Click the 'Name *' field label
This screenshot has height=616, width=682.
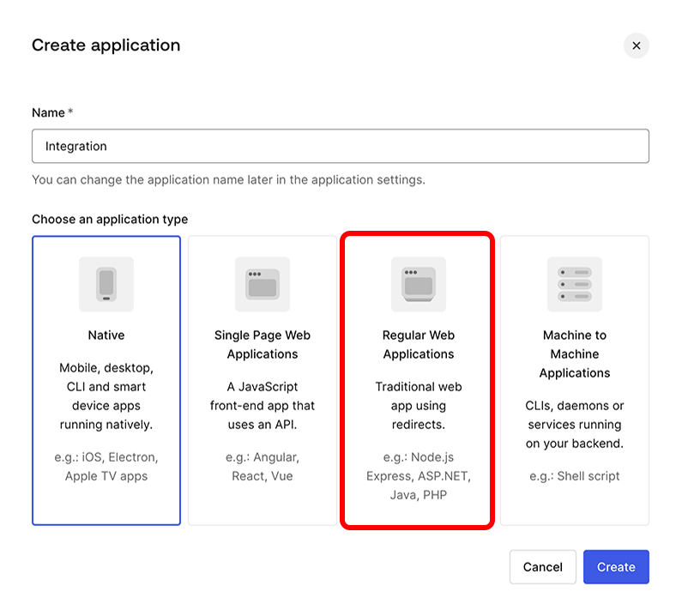pos(52,112)
